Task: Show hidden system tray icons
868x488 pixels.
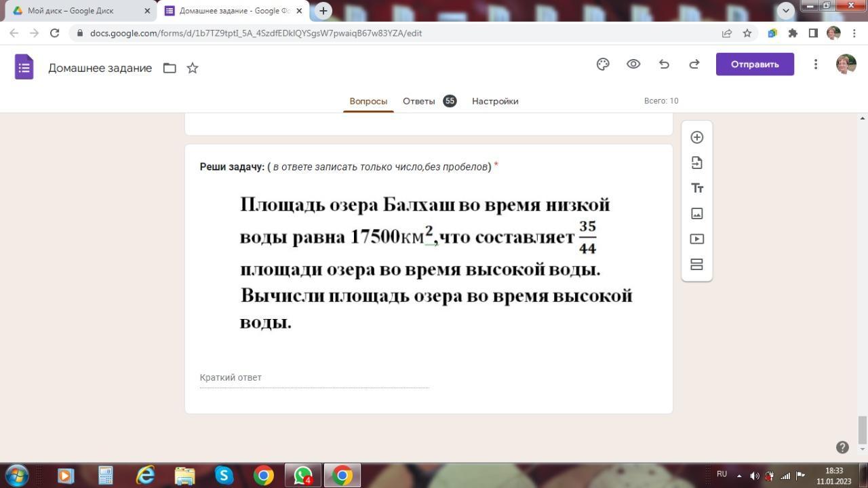Action: [x=739, y=476]
